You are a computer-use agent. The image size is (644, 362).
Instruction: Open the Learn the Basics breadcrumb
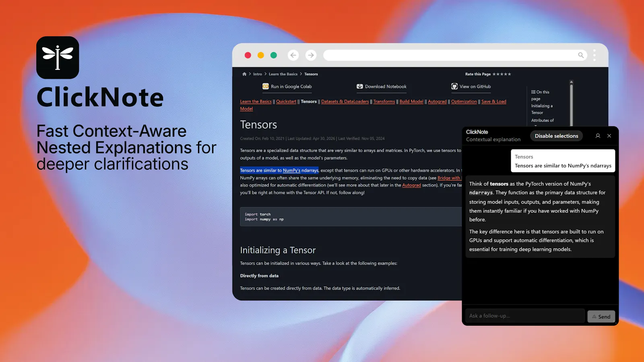tap(283, 74)
